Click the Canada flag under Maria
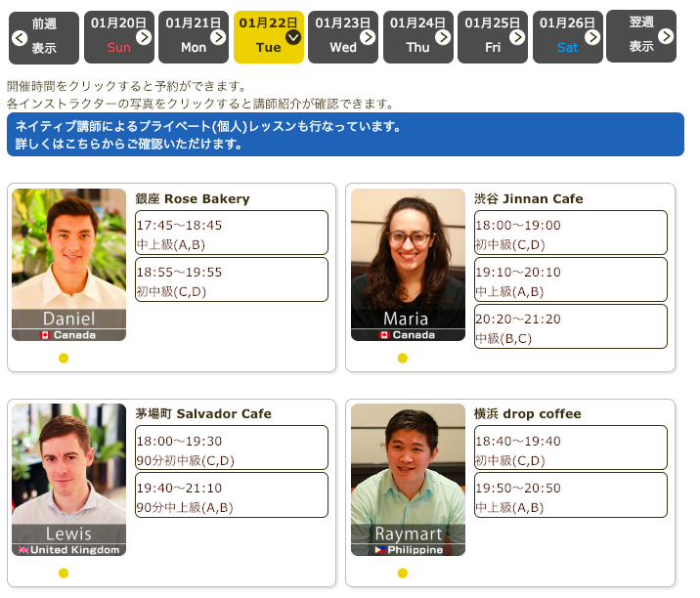Image resolution: width=700 pixels, height=598 pixels. [384, 335]
